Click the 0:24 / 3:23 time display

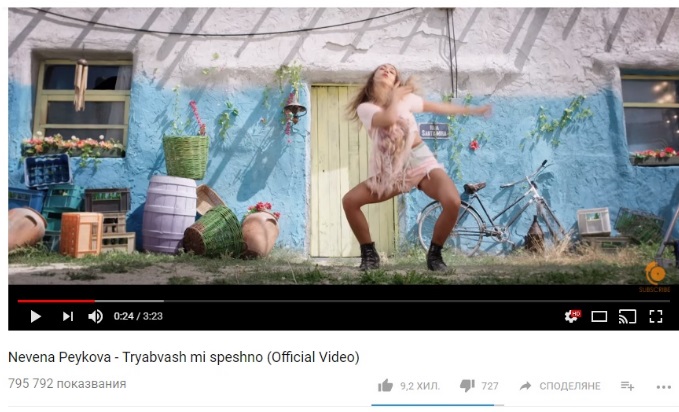point(138,316)
